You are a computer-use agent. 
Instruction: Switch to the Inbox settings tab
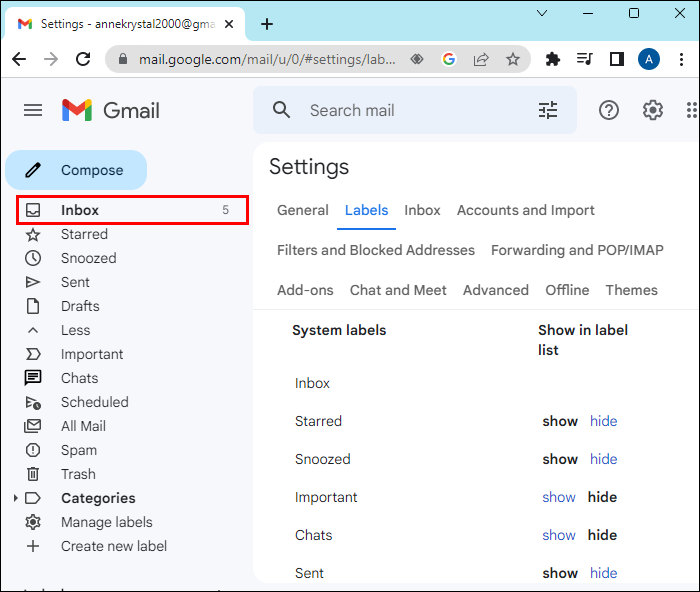tap(422, 210)
